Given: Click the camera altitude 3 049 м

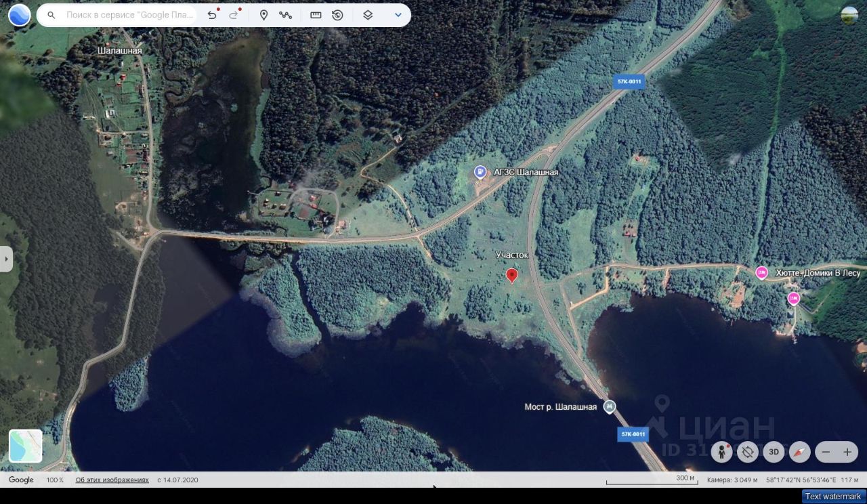Looking at the screenshot, I should [x=734, y=480].
